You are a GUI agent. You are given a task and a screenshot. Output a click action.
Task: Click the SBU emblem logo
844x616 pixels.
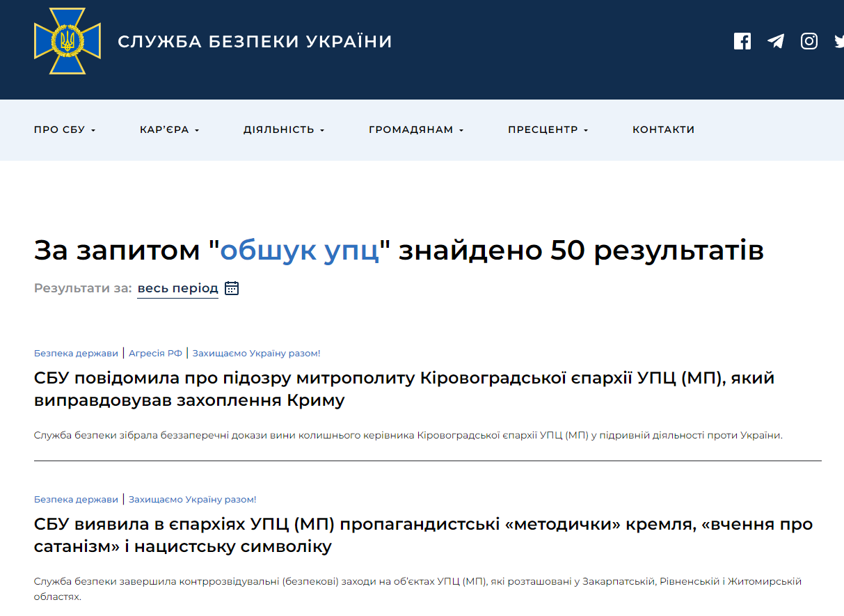67,42
